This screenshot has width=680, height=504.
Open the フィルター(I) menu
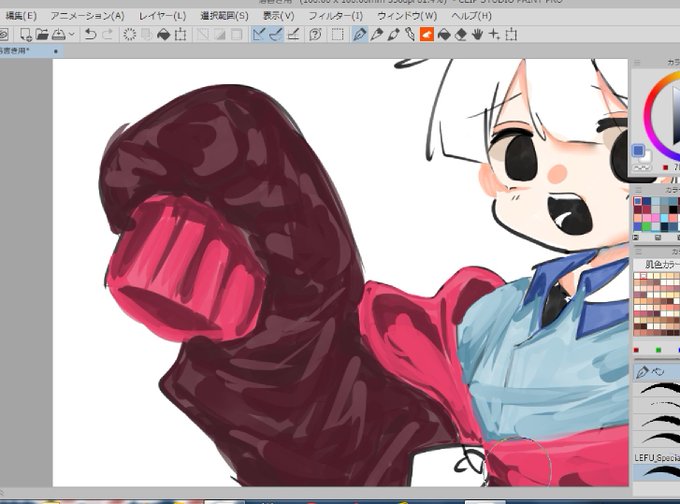pos(336,16)
